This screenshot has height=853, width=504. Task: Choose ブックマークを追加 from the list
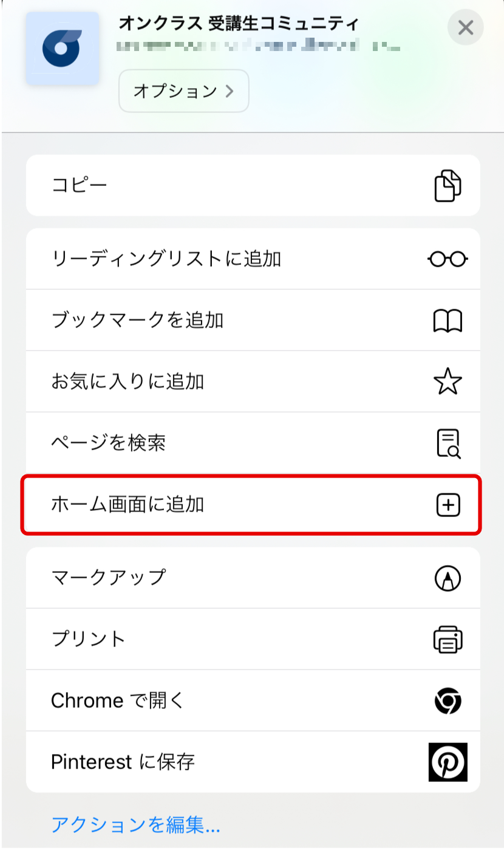253,321
